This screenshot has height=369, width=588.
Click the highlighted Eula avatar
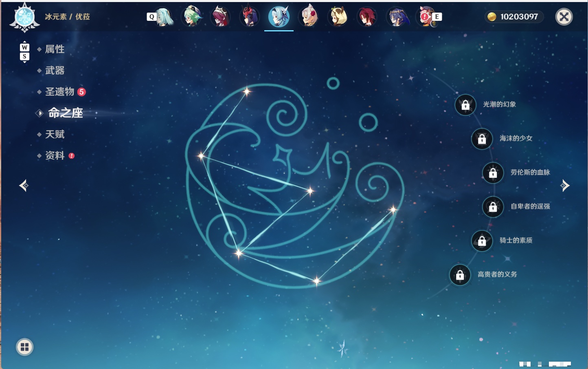point(279,17)
